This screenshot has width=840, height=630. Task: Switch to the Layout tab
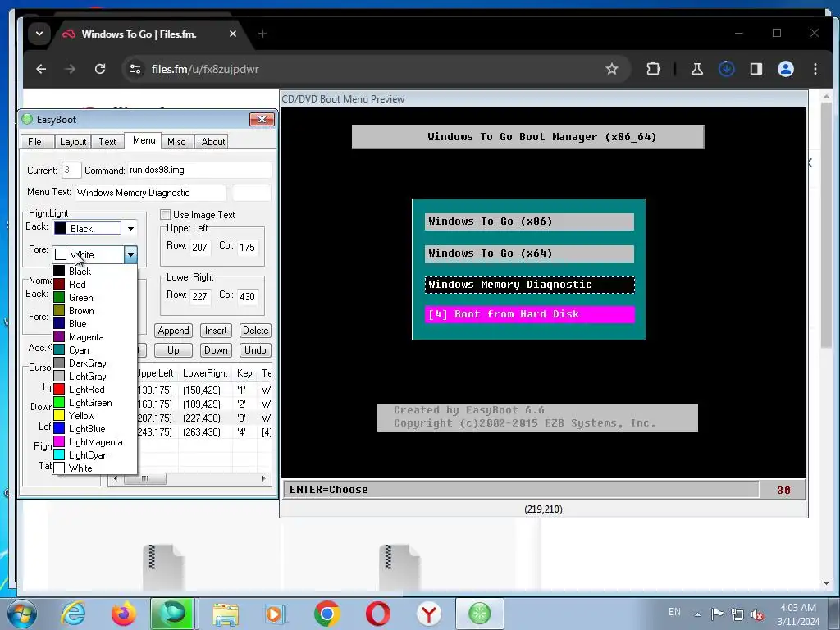pos(73,141)
